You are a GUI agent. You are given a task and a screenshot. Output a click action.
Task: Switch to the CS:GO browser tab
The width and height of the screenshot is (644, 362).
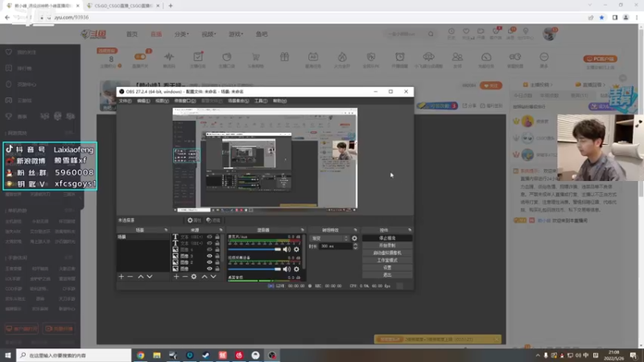[x=123, y=6]
